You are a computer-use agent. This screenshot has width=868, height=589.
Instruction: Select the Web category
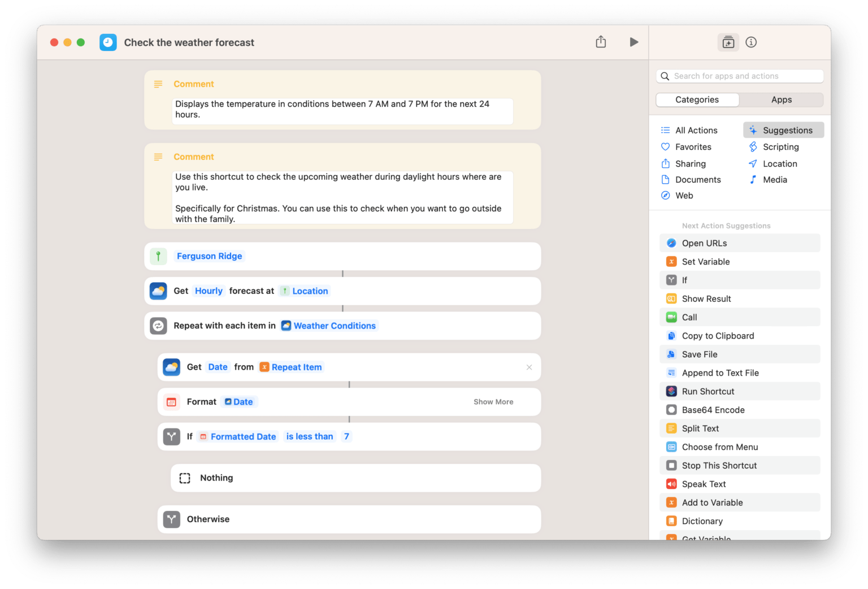[684, 196]
